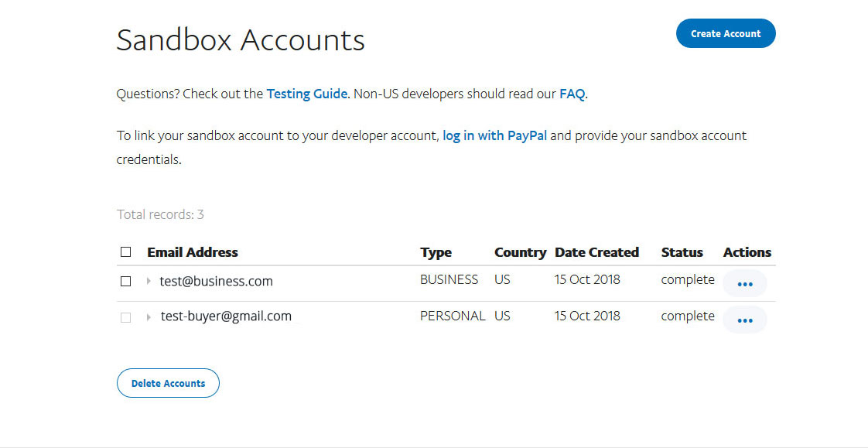Open the Testing Guide link

[306, 94]
